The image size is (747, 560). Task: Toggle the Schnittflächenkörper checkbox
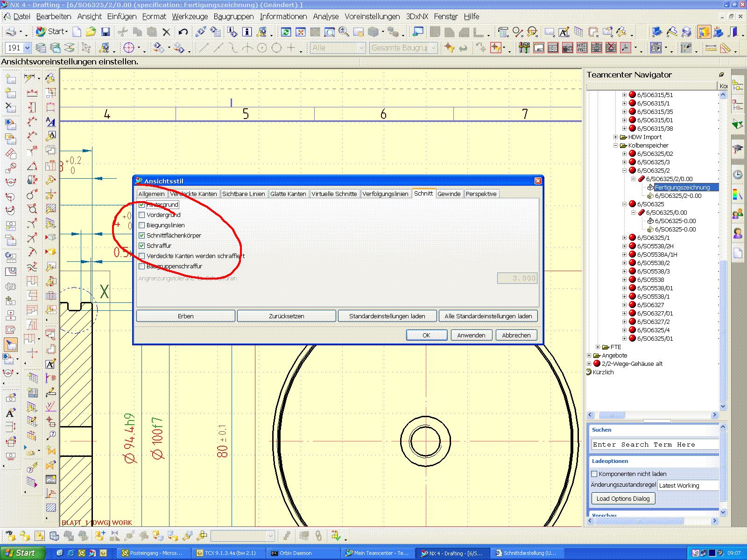(x=142, y=235)
